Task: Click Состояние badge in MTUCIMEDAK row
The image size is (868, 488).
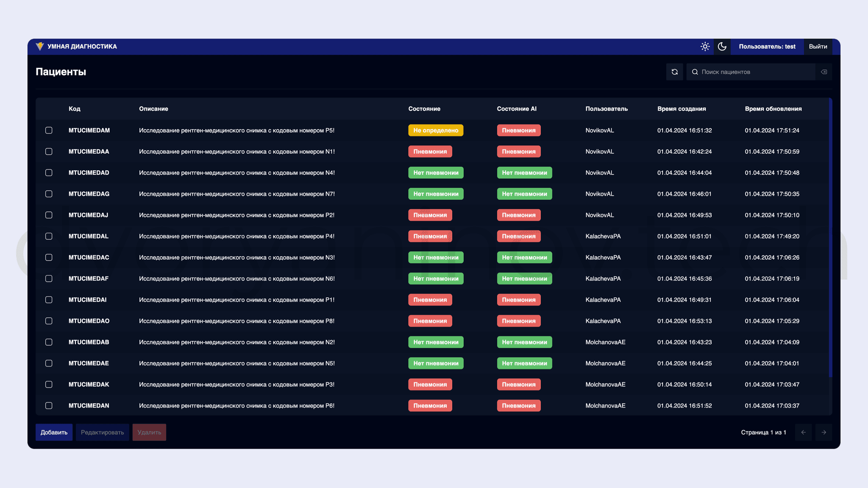Action: tap(430, 385)
